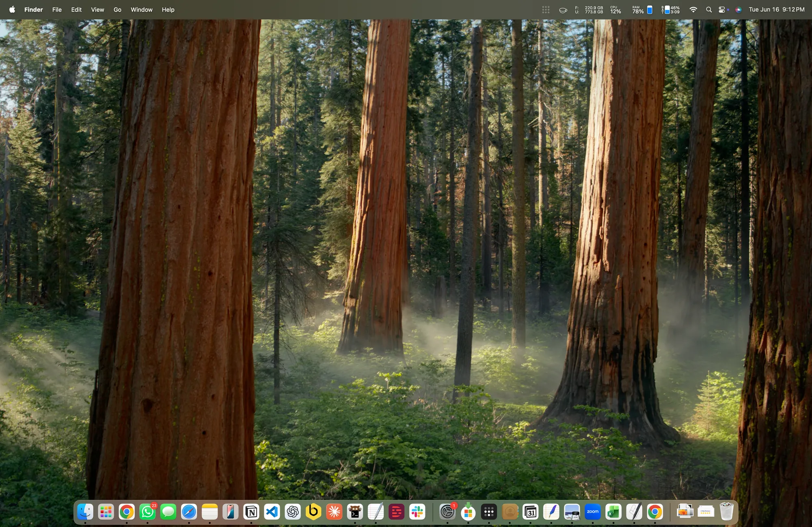Screen dimensions: 812x527
Task: Open the battery 46% stats item
Action: coord(670,10)
